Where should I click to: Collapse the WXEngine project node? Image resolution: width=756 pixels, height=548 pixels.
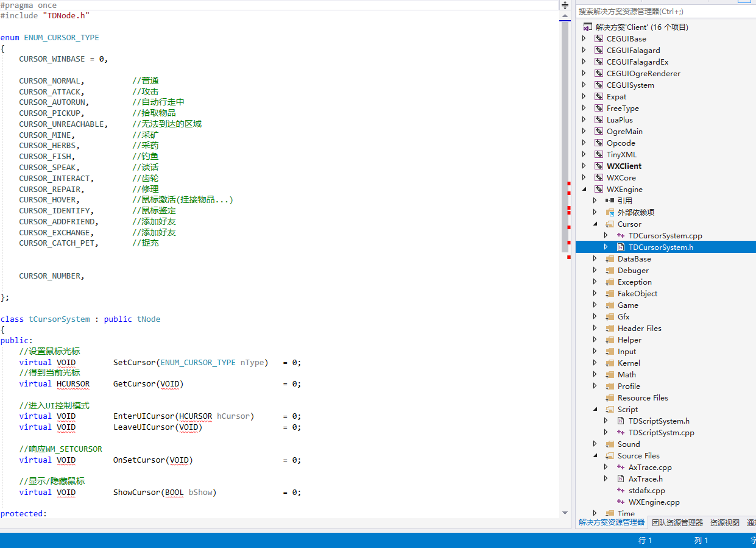coord(584,189)
